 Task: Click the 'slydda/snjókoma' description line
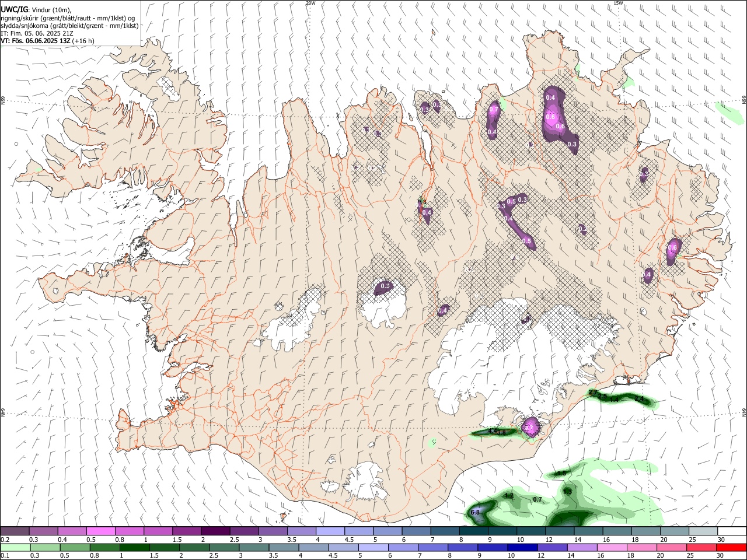coord(69,26)
